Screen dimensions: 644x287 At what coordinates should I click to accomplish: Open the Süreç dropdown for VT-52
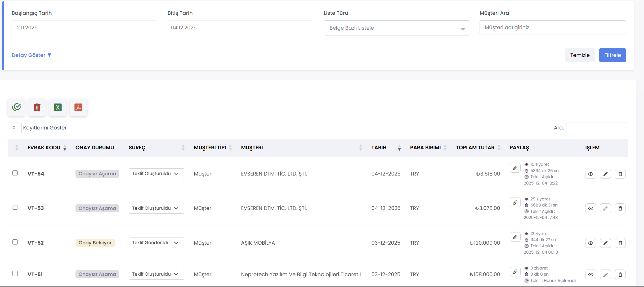pyautogui.click(x=156, y=243)
